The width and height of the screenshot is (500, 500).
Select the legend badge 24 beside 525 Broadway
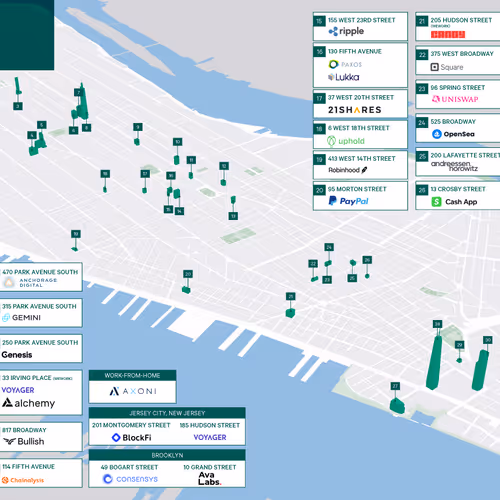point(422,122)
